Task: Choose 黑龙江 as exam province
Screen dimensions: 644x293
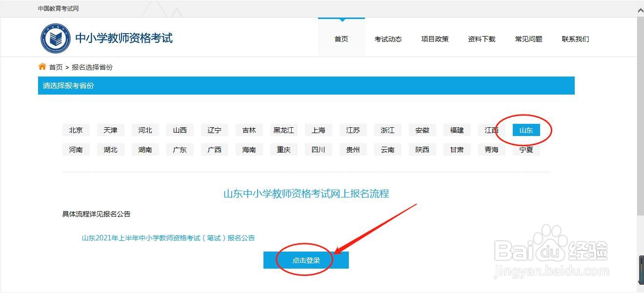Action: (283, 130)
